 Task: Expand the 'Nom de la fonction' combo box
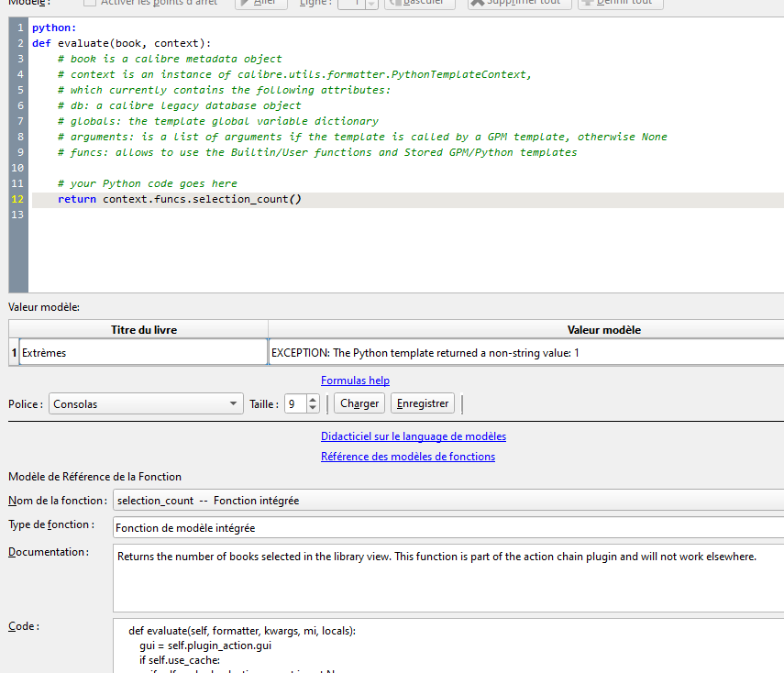(x=447, y=501)
